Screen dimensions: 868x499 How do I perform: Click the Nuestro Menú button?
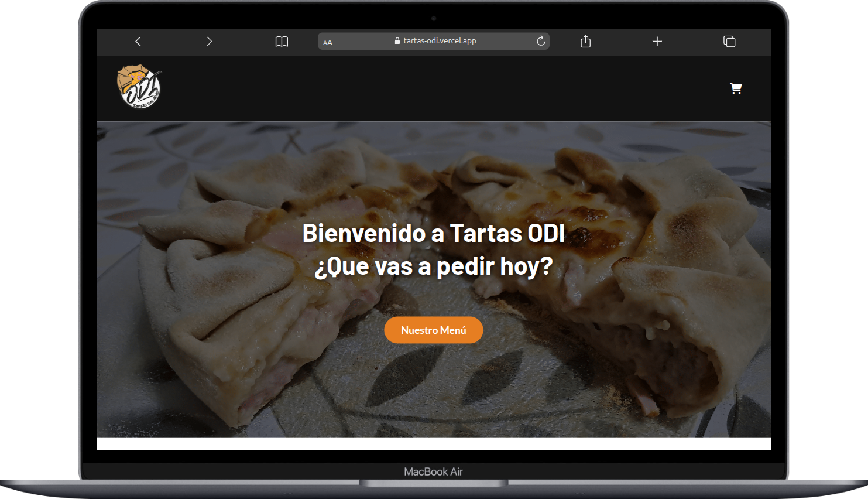click(x=433, y=330)
